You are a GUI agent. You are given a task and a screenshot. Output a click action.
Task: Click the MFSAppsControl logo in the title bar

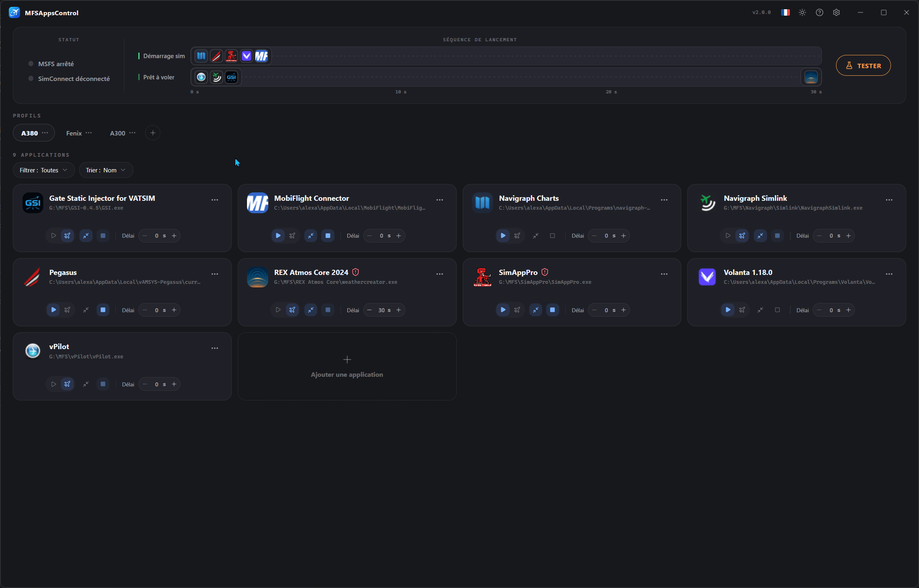tap(14, 12)
